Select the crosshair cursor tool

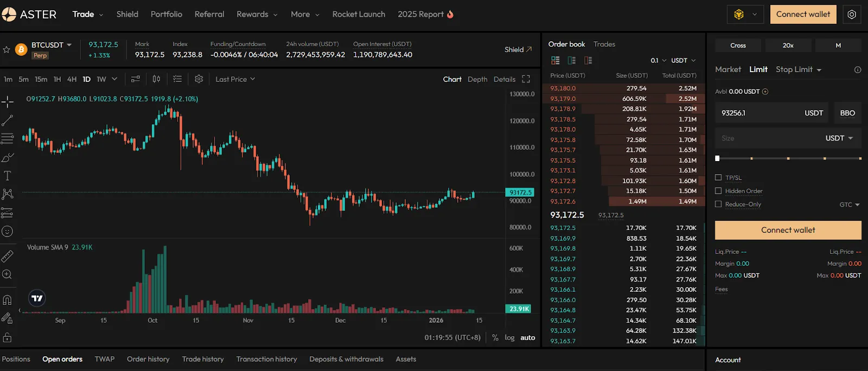pyautogui.click(x=7, y=101)
